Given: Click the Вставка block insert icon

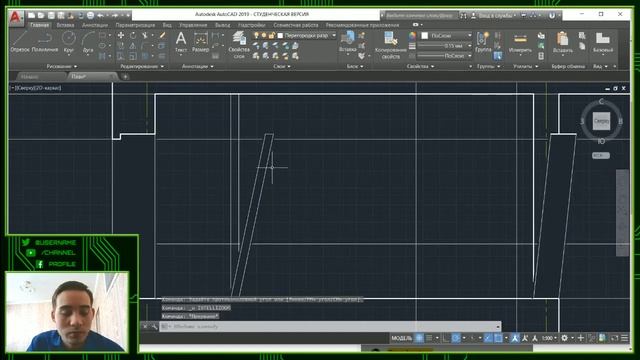Looking at the screenshot, I should 348,41.
